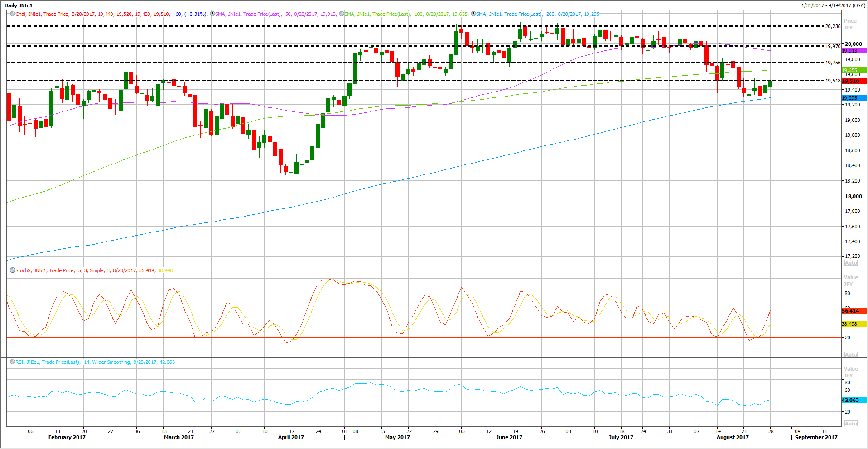Click the 19,756 dashed level label
This screenshot has width=868, height=449.
833,63
